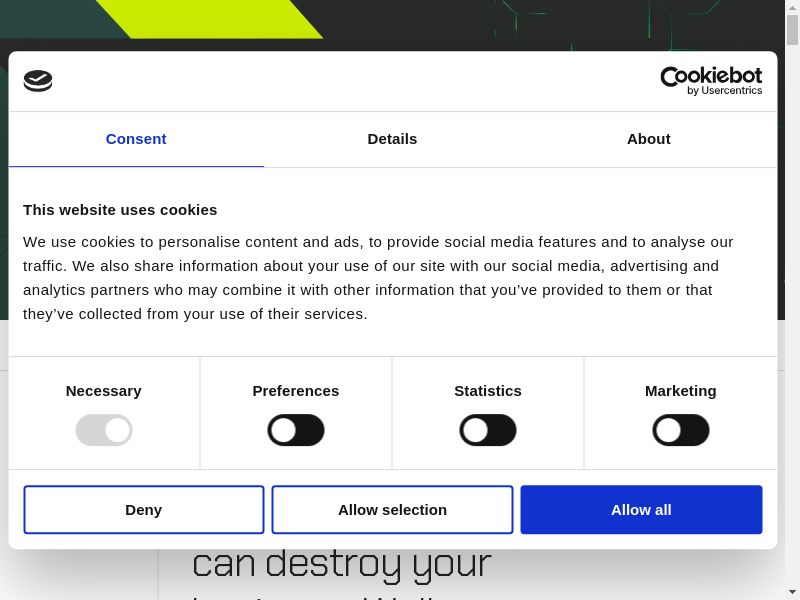Open the Details tab

pyautogui.click(x=392, y=139)
